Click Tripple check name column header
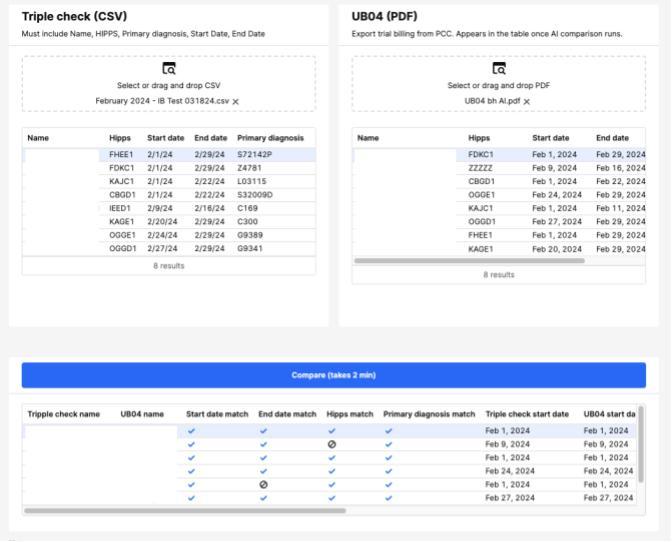Viewport: 672px width, 542px height. coord(63,414)
